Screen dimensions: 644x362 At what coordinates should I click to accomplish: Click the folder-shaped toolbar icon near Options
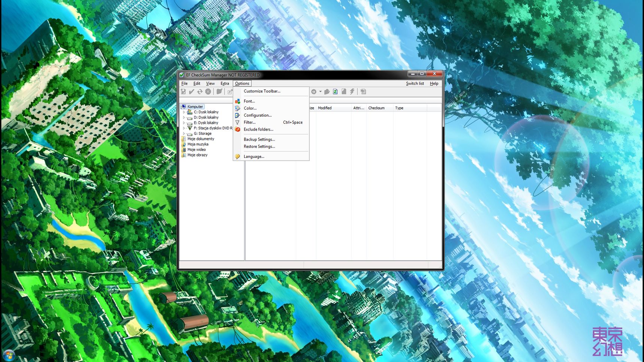pos(219,92)
